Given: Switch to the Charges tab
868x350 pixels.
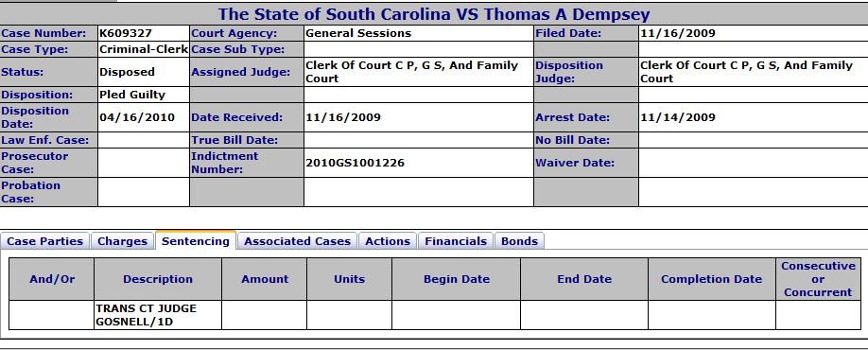Looking at the screenshot, I should pos(122,241).
